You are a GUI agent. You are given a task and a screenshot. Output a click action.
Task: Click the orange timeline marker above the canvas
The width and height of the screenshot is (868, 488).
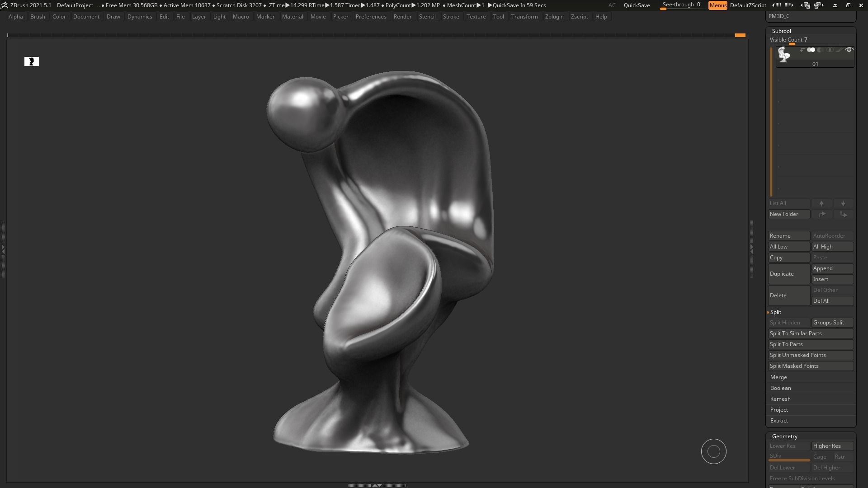[x=740, y=35]
